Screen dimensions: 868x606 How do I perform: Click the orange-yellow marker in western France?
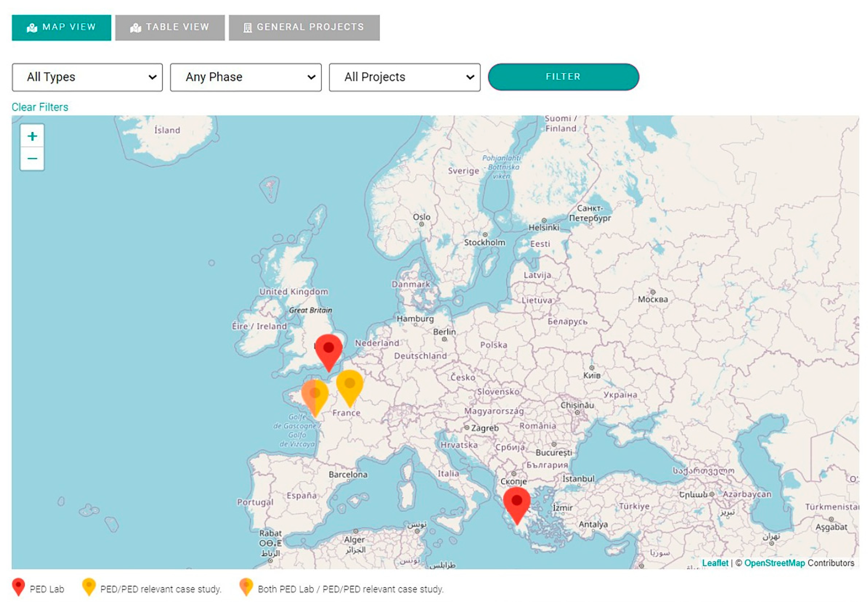(x=315, y=395)
